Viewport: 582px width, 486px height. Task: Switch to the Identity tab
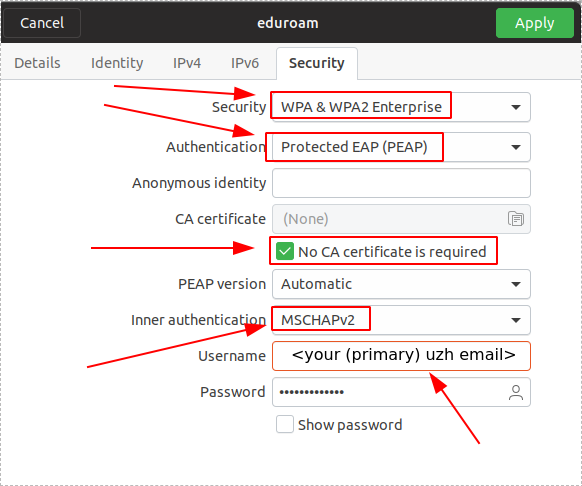click(x=117, y=63)
